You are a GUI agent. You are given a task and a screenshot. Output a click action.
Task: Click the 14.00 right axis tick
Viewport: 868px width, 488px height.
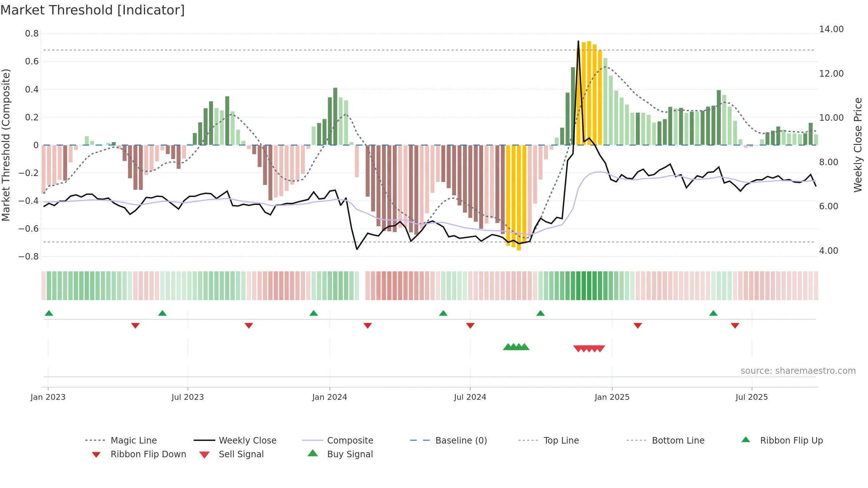point(831,29)
